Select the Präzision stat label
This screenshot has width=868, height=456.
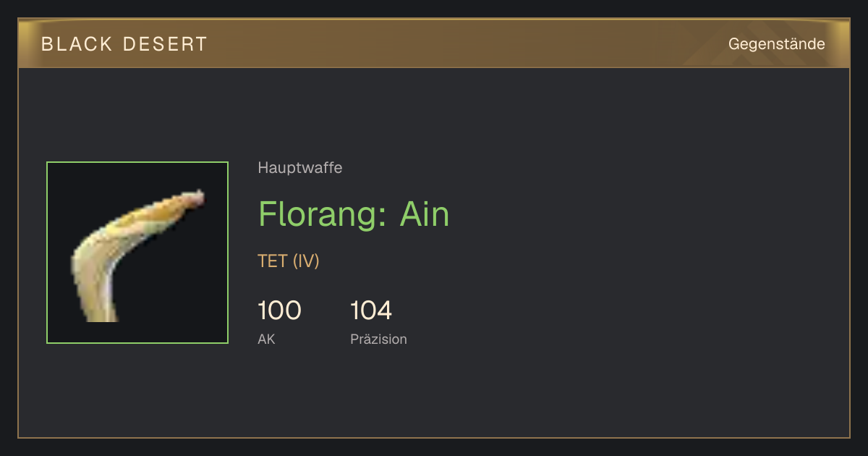[x=378, y=339]
